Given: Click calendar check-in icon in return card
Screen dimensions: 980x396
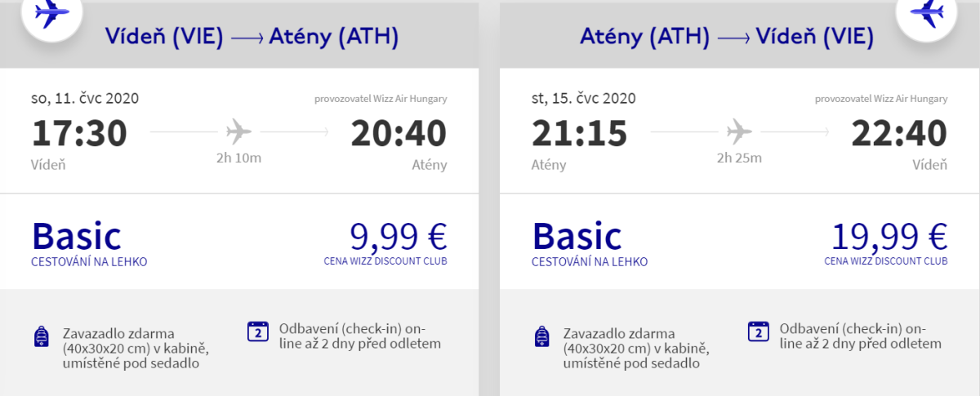Looking at the screenshot, I should pos(758,331).
